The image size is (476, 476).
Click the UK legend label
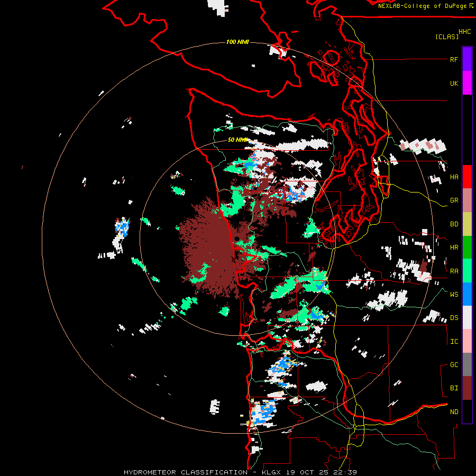click(x=454, y=83)
